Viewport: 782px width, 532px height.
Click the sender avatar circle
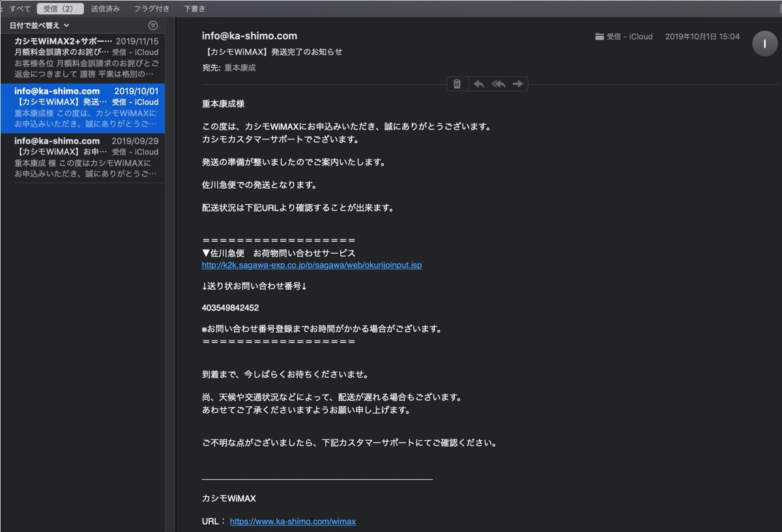coord(764,44)
